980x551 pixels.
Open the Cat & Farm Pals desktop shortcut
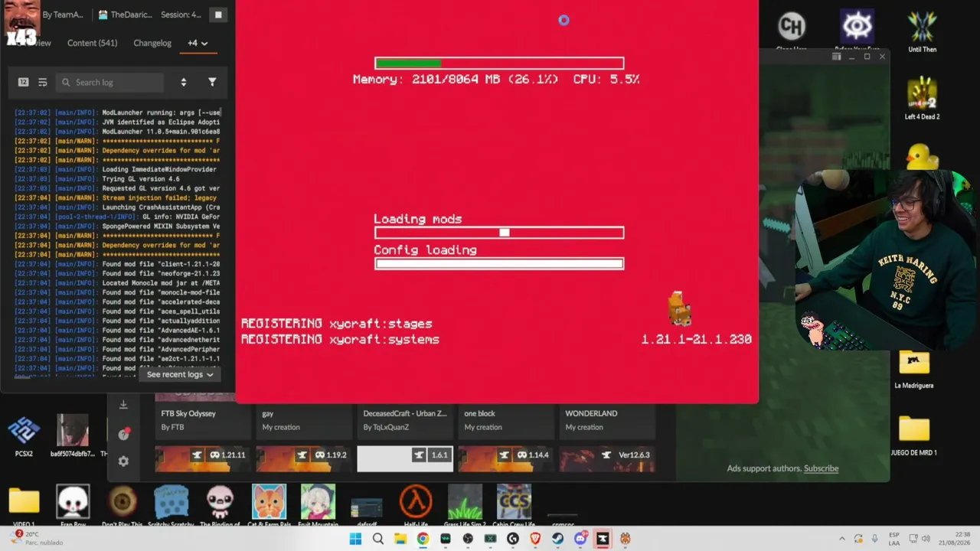point(269,505)
